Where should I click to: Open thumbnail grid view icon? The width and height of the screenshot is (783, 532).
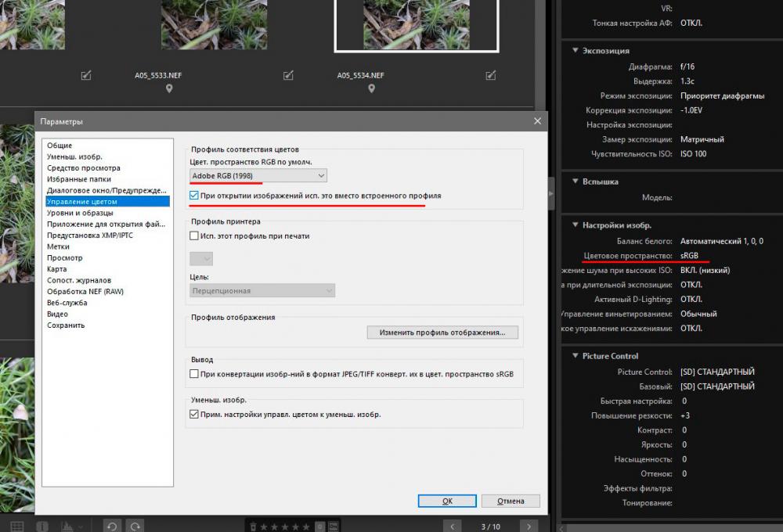17,527
